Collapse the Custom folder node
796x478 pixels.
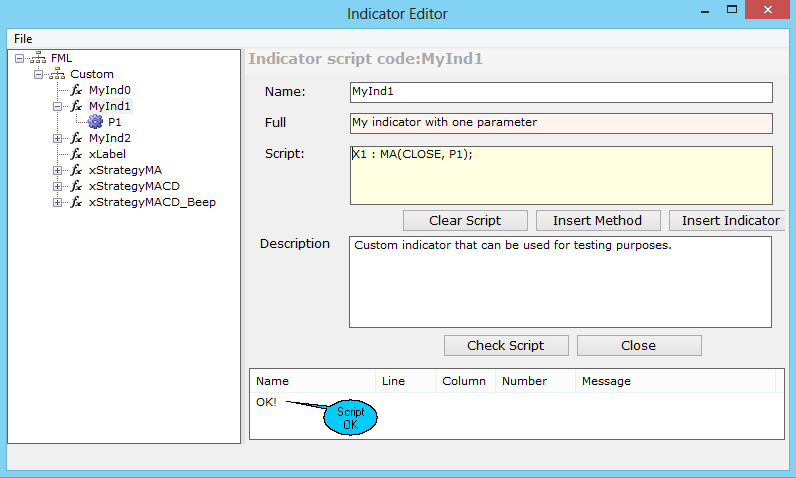[x=38, y=74]
